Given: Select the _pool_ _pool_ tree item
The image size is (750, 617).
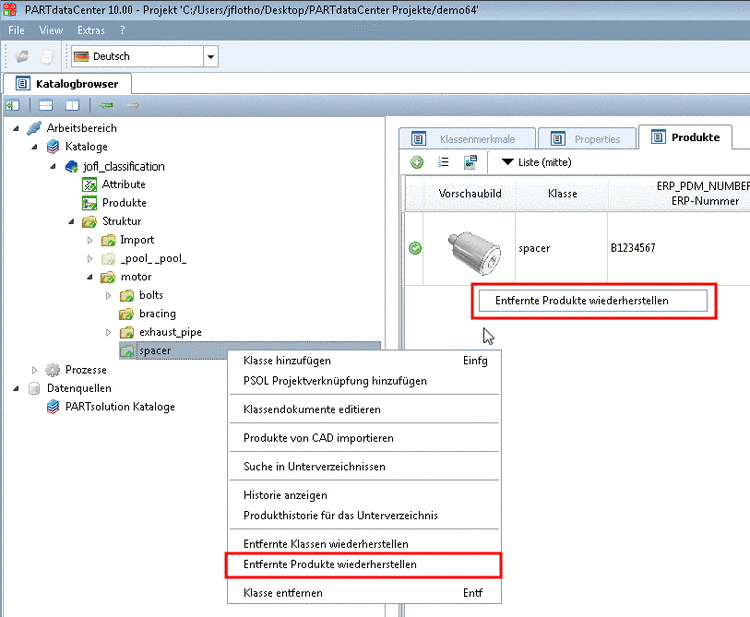Looking at the screenshot, I should [153, 259].
